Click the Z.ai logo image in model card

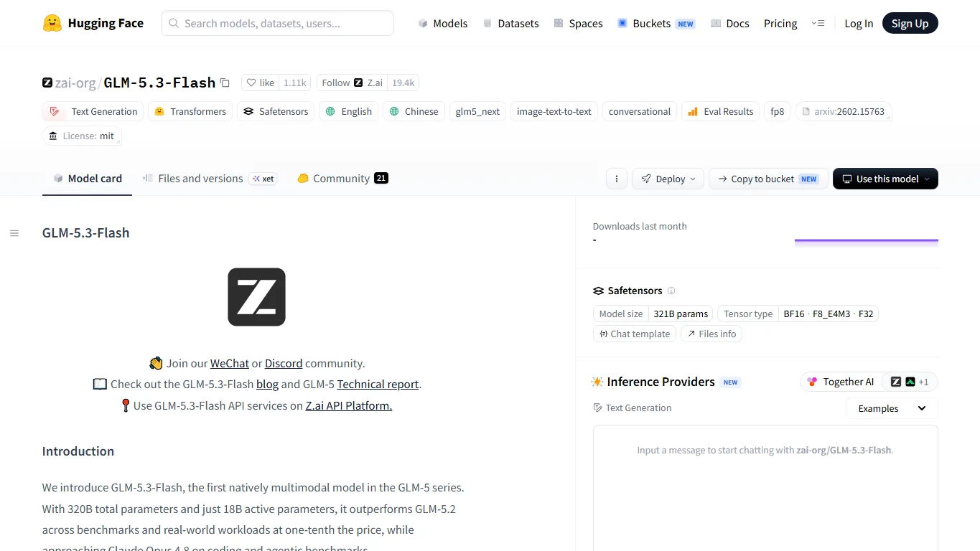[256, 297]
